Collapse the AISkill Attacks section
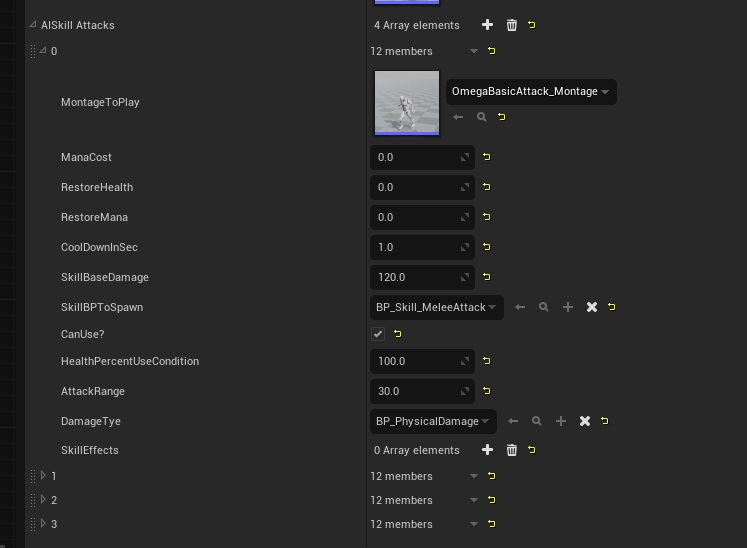The height and width of the screenshot is (548, 747). coord(32,24)
